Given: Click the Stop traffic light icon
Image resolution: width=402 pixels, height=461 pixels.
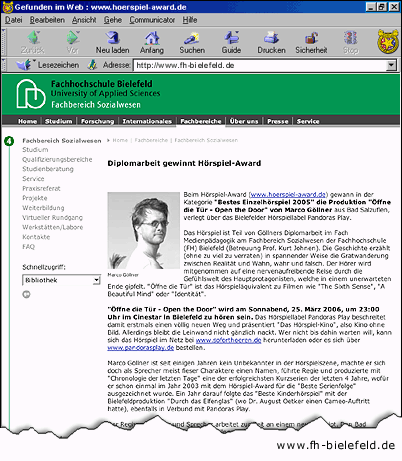Looking at the screenshot, I should pos(350,37).
